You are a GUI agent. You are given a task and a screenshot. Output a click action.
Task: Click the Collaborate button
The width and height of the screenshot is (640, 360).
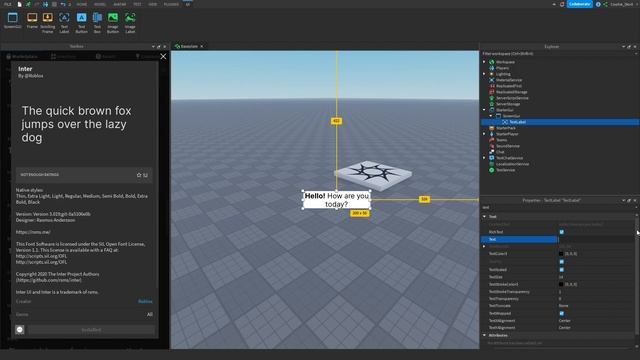[580, 4]
